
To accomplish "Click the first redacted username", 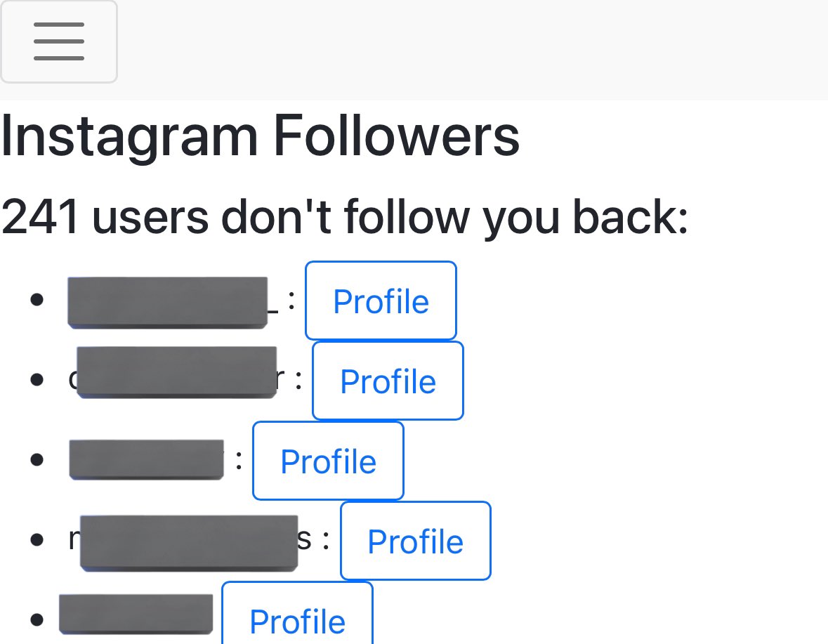I will click(x=168, y=302).
